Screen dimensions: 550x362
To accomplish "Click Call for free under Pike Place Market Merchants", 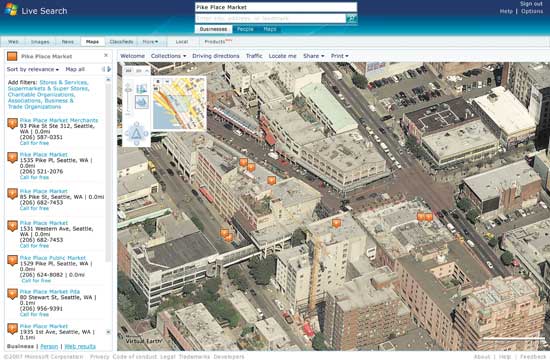I will point(34,143).
